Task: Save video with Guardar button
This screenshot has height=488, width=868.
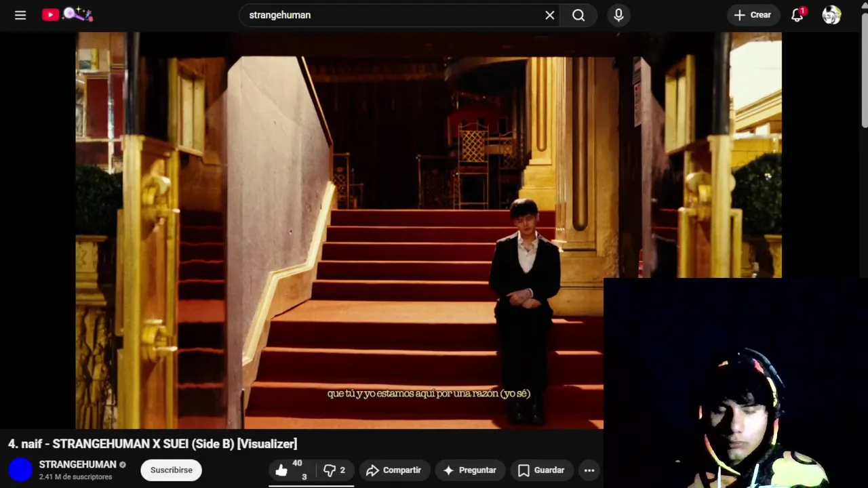Action: pyautogui.click(x=541, y=470)
